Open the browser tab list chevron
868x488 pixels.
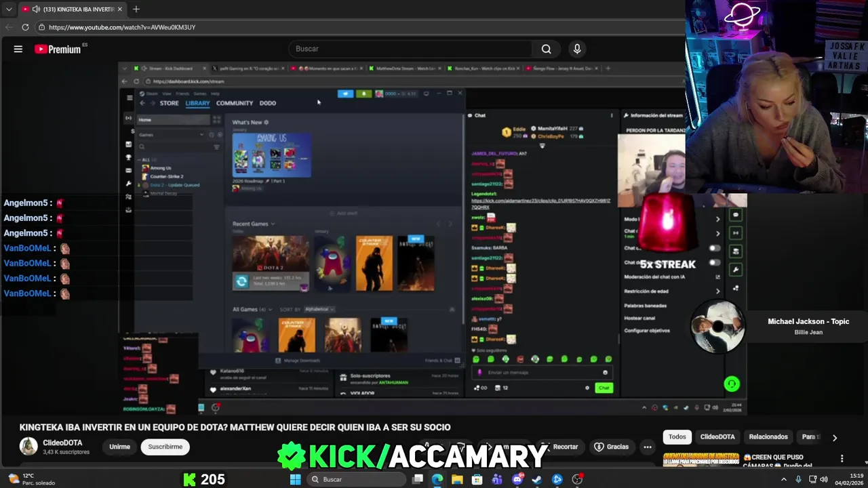[x=9, y=9]
